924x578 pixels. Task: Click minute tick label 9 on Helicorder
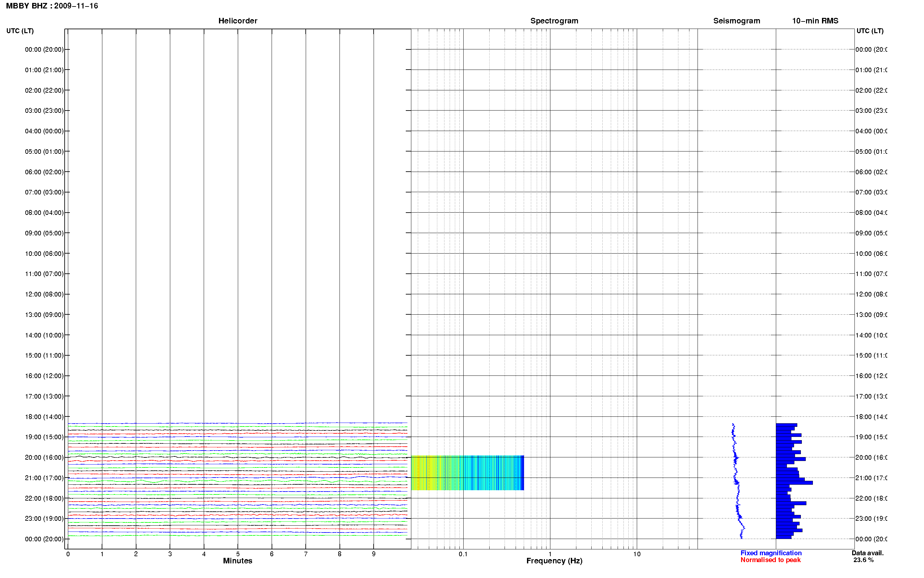point(374,554)
